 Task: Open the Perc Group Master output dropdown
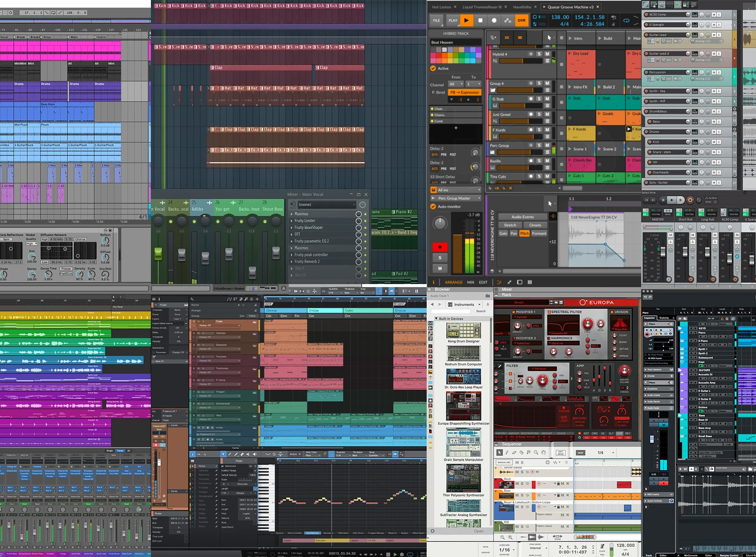(455, 198)
